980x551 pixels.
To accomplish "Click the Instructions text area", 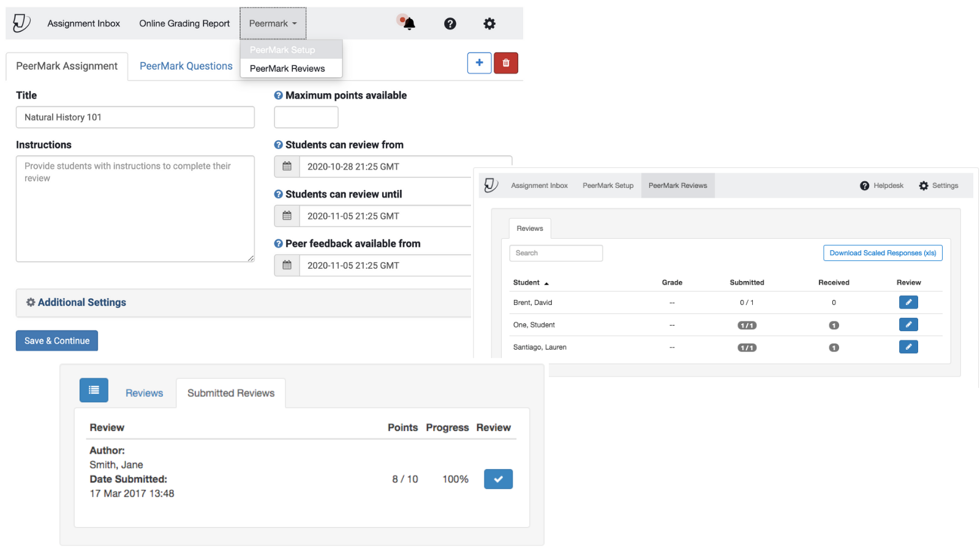I will click(135, 209).
